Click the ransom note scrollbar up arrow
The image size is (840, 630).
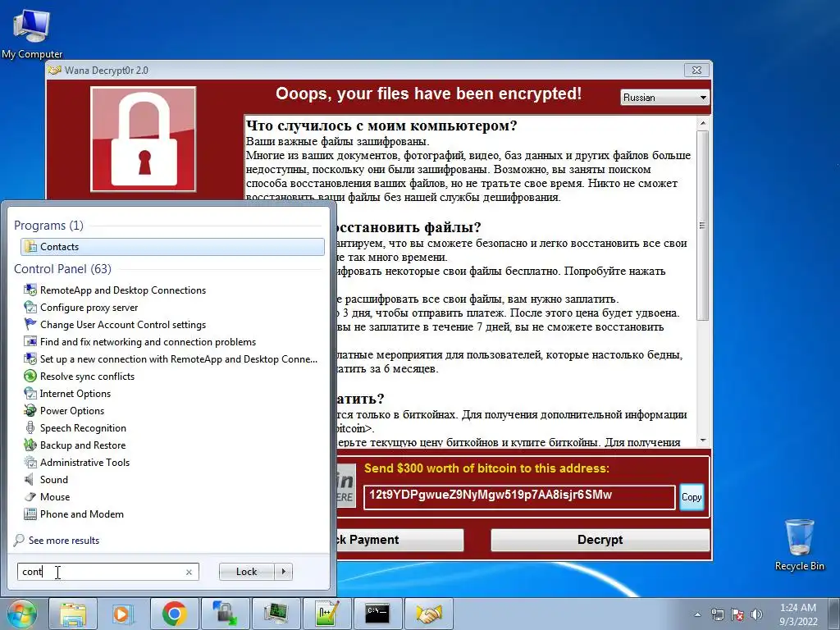click(703, 123)
